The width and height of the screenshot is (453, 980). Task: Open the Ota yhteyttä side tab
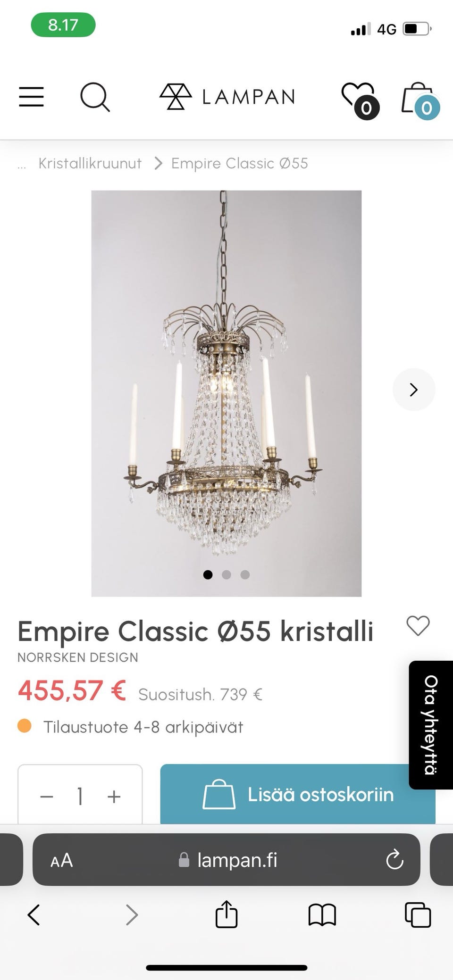tap(431, 725)
